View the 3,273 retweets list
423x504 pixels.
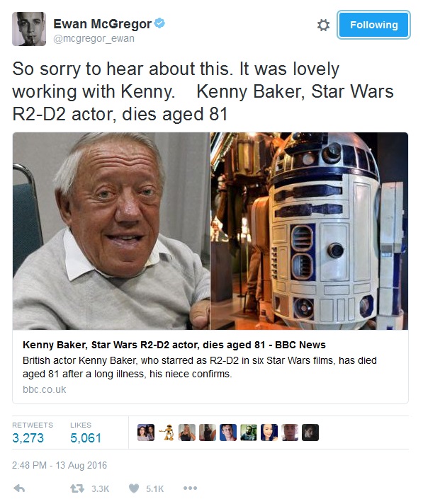click(x=28, y=437)
